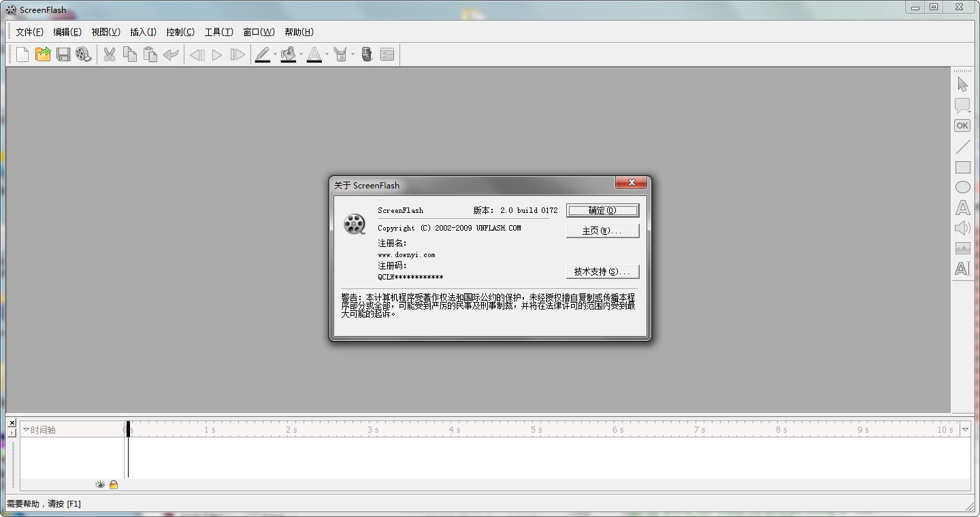Select the rectangle tool
The height and width of the screenshot is (517, 980).
962,167
